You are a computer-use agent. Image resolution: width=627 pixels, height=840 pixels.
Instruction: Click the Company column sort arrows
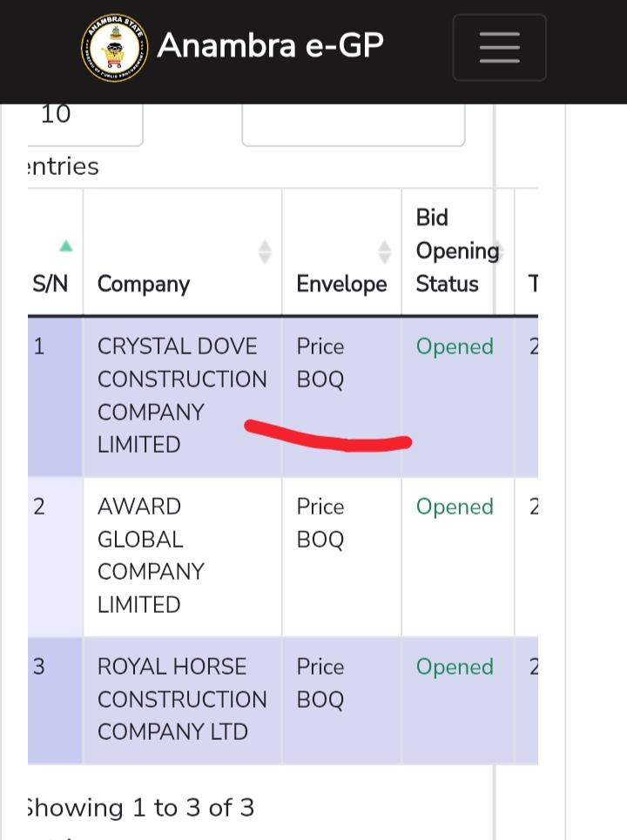coord(265,252)
